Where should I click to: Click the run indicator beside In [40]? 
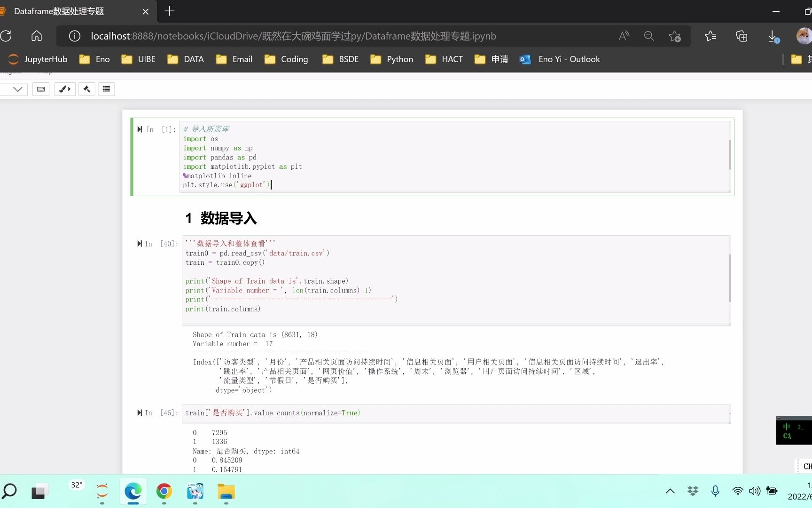click(139, 244)
